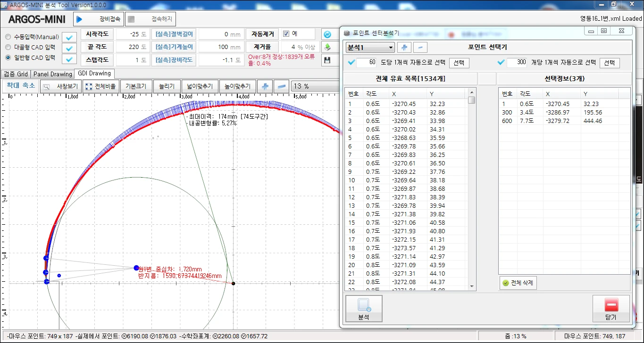
Task: Click the scrollbar thumb of 전체 유효 목록
Action: point(471,100)
